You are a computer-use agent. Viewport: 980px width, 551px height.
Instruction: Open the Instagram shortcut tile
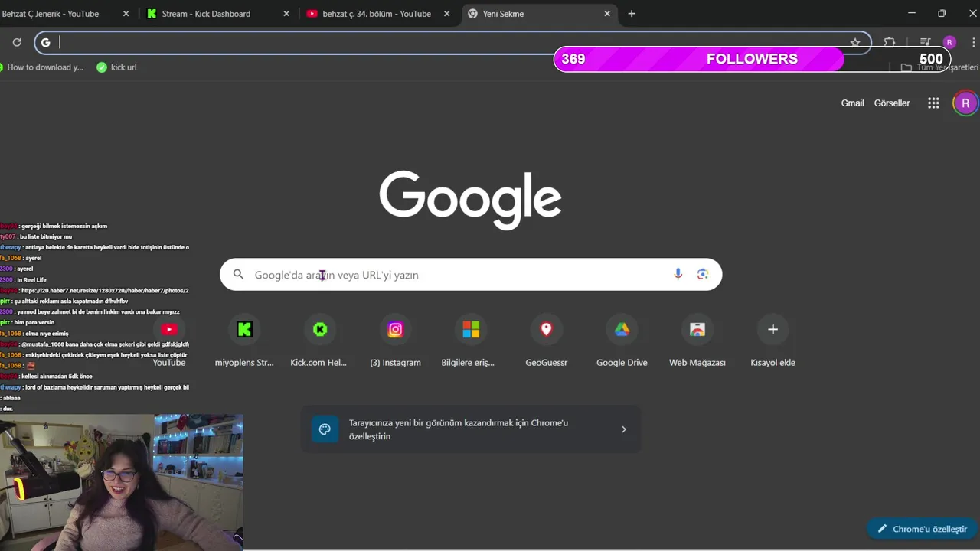tap(395, 341)
